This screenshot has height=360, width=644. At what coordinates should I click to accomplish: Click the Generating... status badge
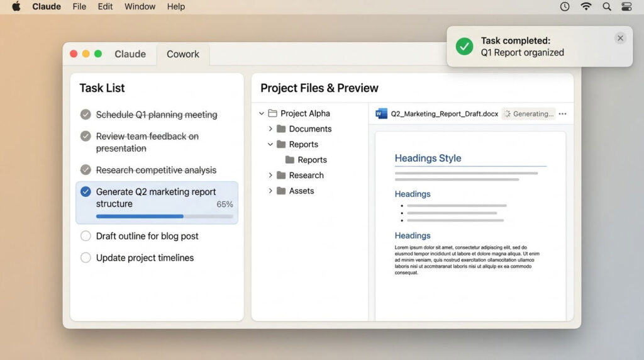tap(528, 114)
